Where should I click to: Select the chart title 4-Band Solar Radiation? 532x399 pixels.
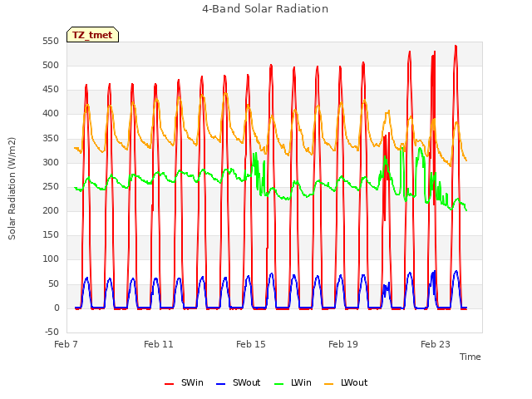pyautogui.click(x=265, y=9)
